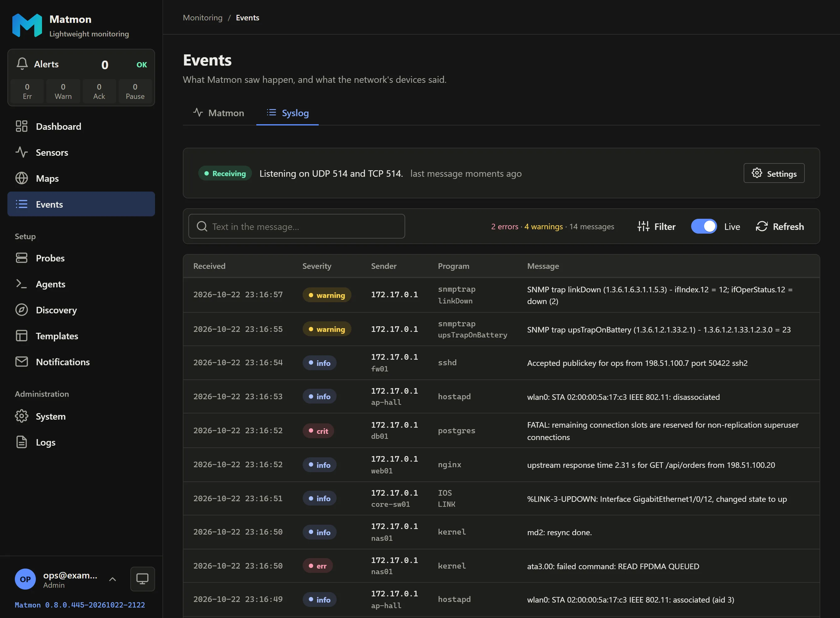Open Discovery via its compass icon
The image size is (840, 618).
[22, 310]
